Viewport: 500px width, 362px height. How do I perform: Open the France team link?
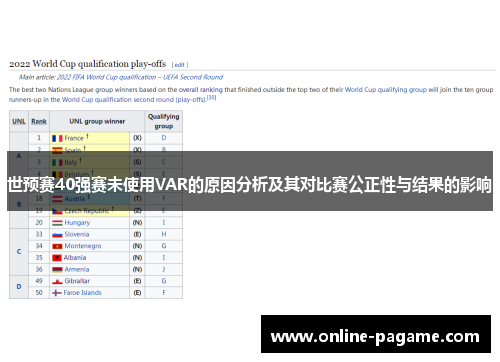click(x=74, y=138)
